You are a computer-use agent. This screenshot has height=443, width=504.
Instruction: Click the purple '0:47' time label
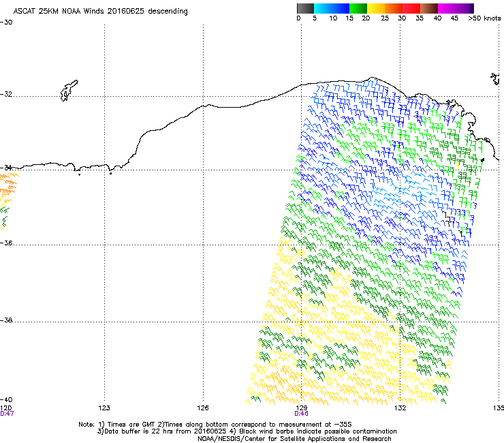click(7, 414)
